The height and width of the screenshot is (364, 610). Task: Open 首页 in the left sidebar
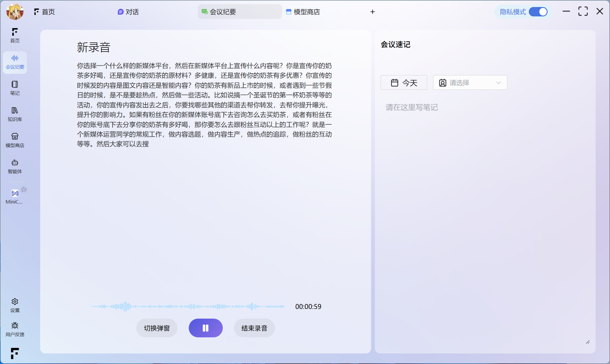(15, 35)
